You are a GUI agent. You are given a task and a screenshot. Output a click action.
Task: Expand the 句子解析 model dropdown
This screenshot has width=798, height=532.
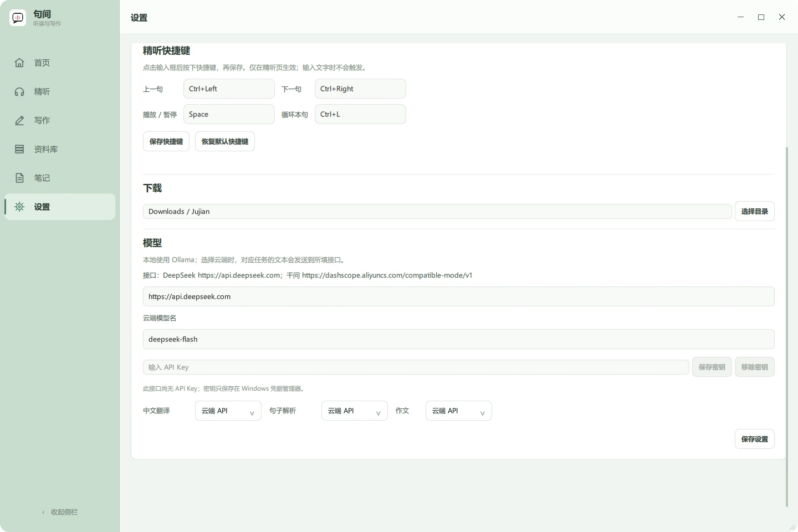[355, 411]
